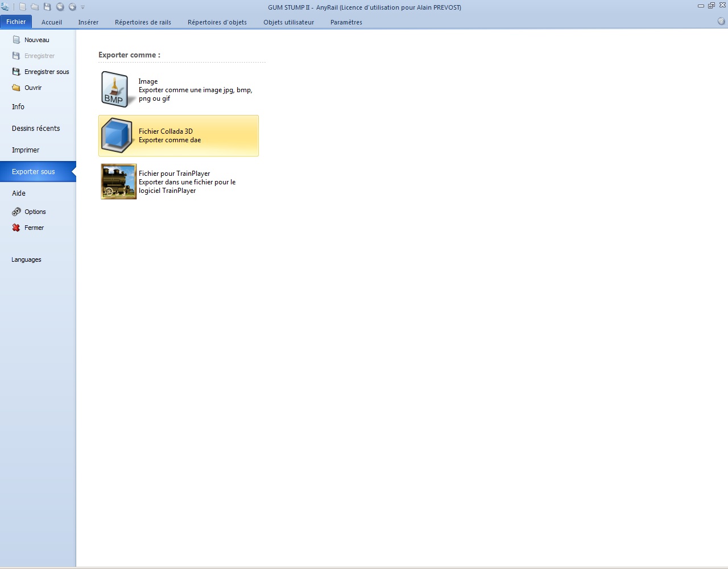
Task: Open the Paramètres tab
Action: [x=346, y=22]
